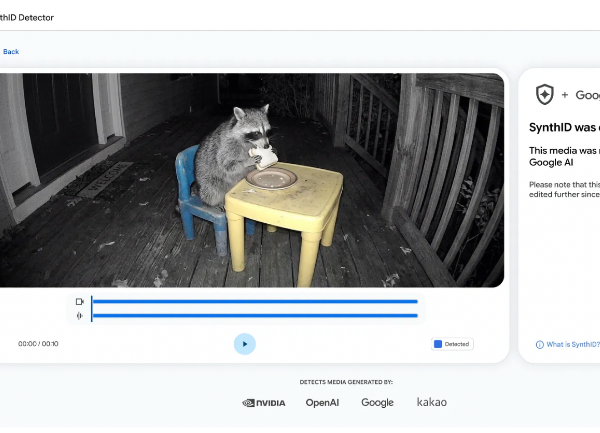Click the SynthID was detected heading
600x433 pixels.
[564, 127]
